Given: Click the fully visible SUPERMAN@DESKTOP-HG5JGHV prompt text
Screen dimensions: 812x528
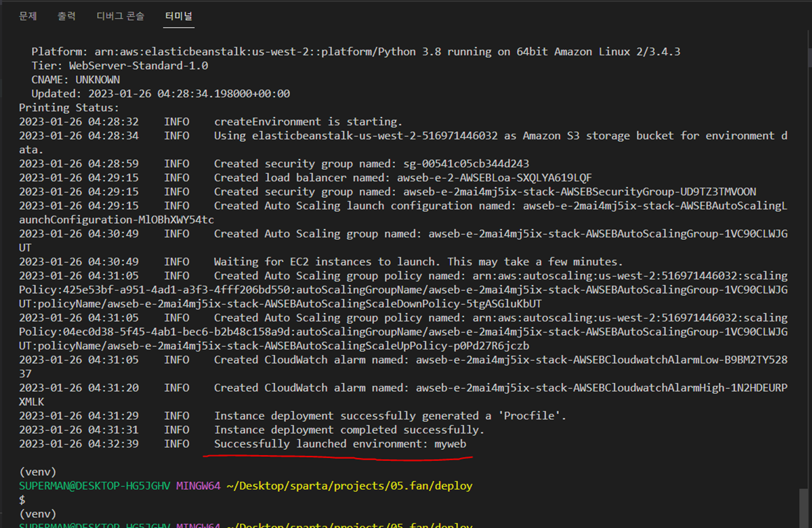Looking at the screenshot, I should [x=95, y=486].
